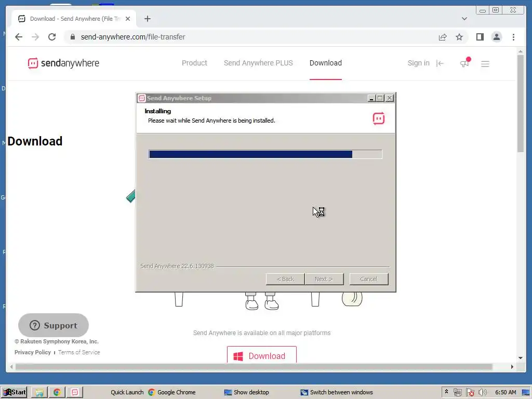Image resolution: width=532 pixels, height=399 pixels.
Task: Cancel the Send Anywhere installation
Action: click(x=369, y=279)
